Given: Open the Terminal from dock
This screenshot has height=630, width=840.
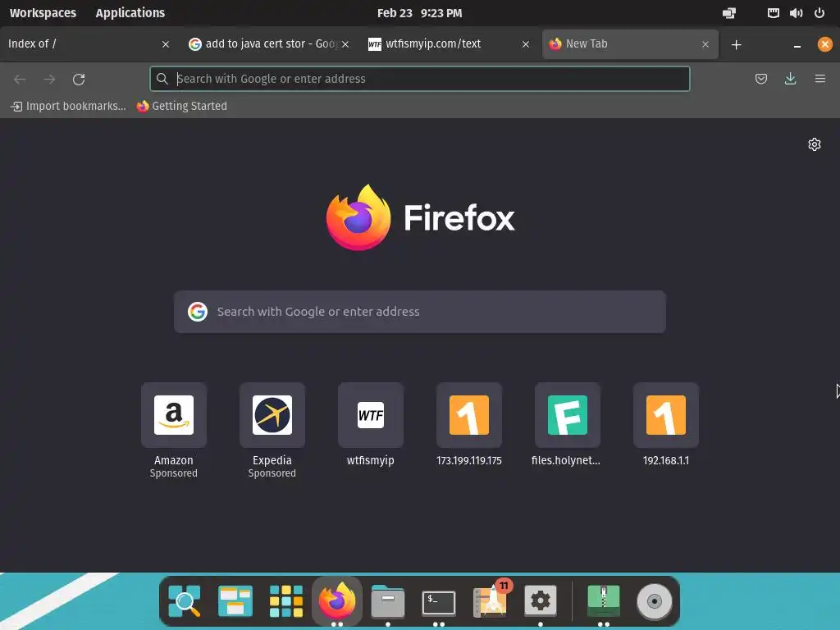Looking at the screenshot, I should click(x=439, y=602).
